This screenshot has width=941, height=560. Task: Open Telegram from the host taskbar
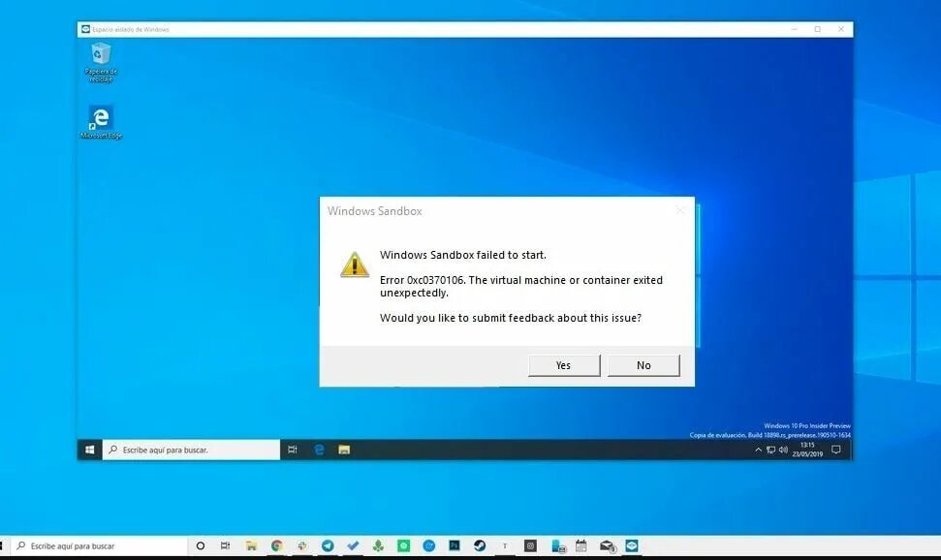328,545
